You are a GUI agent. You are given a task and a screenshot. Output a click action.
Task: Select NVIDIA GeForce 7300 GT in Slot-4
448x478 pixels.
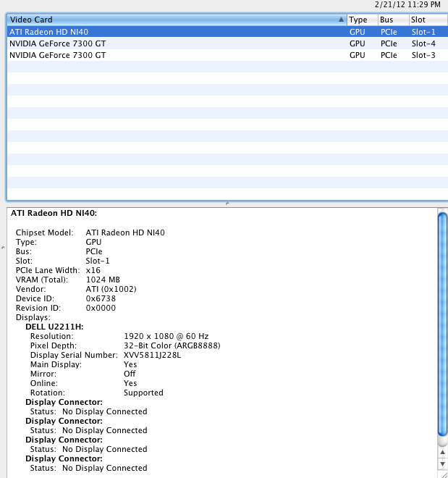tap(227, 43)
